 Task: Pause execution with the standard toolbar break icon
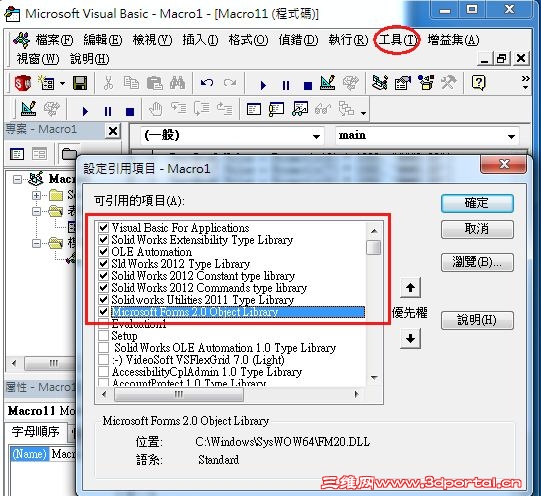pos(286,85)
